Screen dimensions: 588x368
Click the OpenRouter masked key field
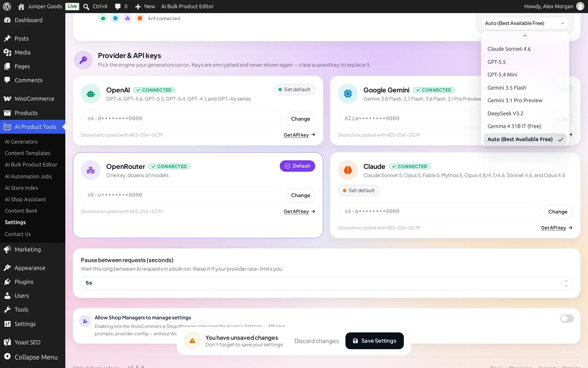click(182, 195)
